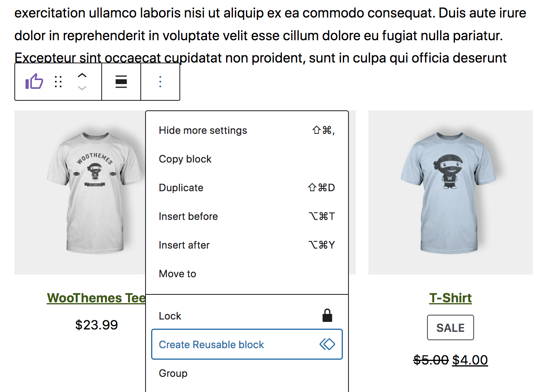Screen dimensions: 559x392
Task: Select Duplicate in block menu
Action: pos(181,188)
